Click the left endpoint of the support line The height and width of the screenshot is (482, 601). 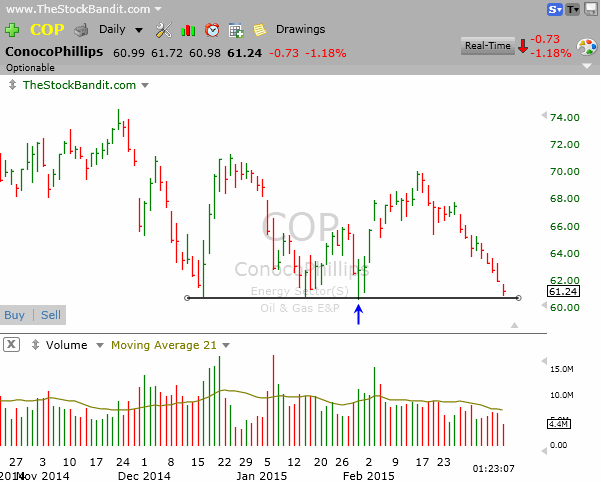(187, 298)
